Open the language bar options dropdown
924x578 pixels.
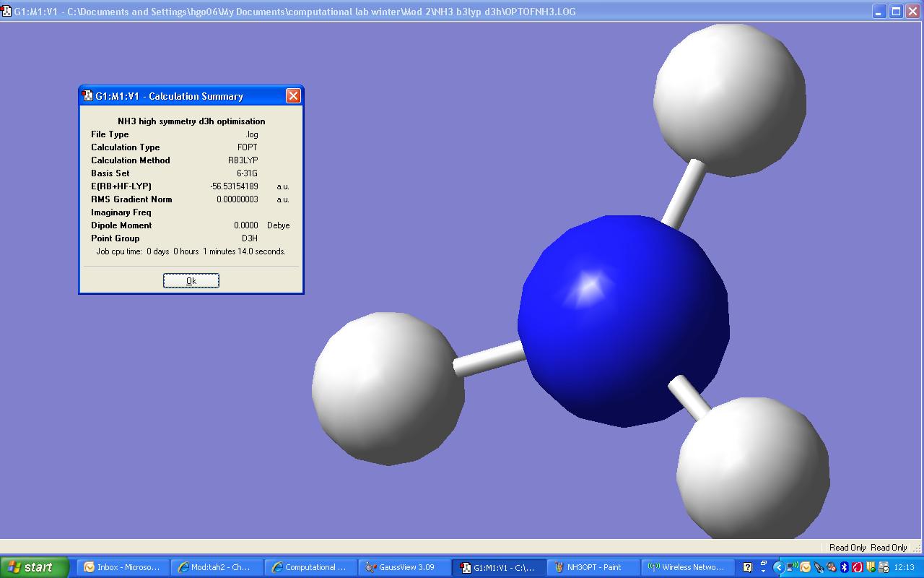[x=763, y=571]
